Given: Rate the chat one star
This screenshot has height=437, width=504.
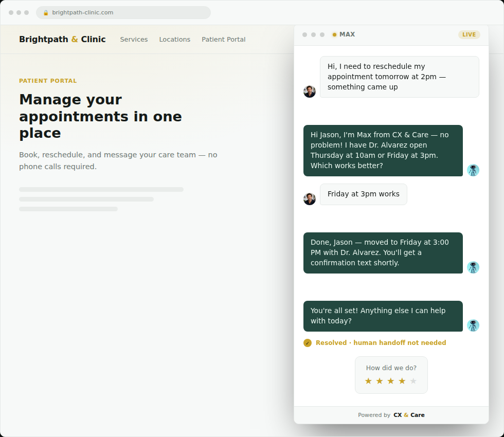Looking at the screenshot, I should (x=368, y=381).
